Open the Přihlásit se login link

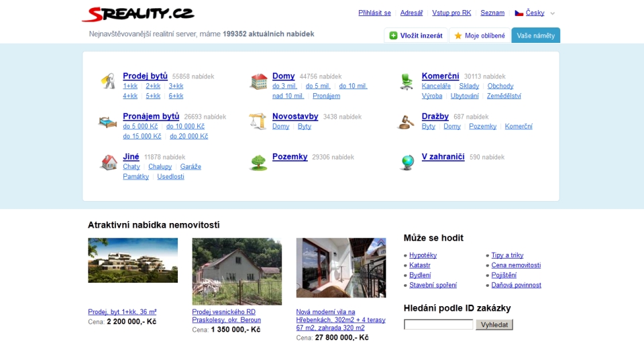374,13
